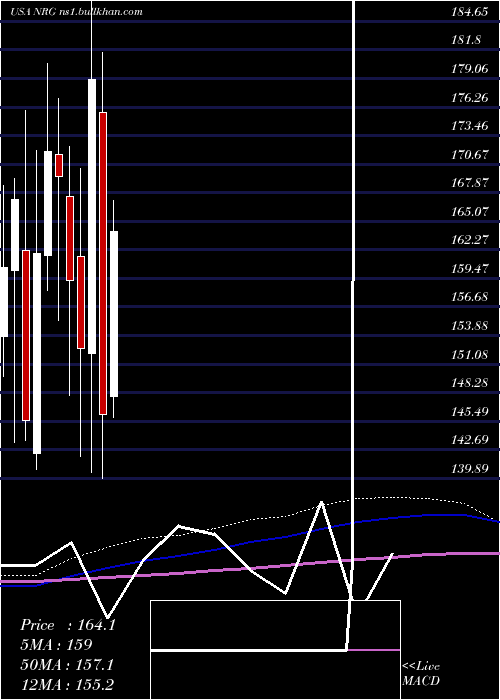Click the 151.08 price axis label

[469, 354]
